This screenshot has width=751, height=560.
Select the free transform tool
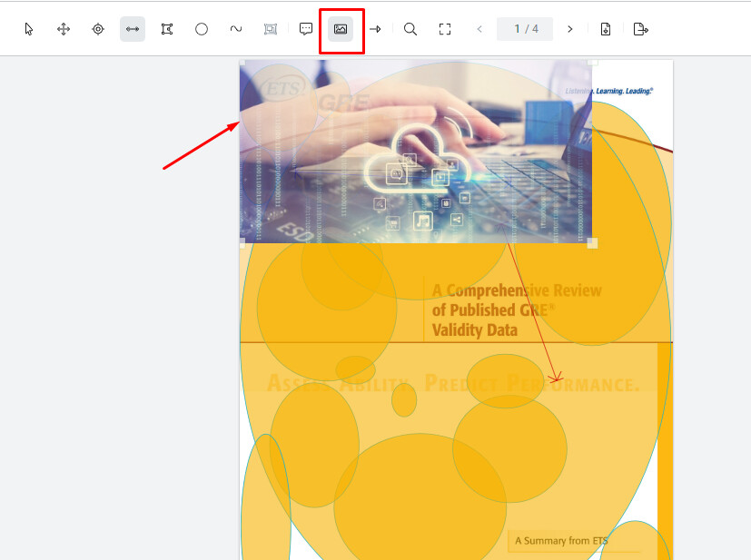coord(166,28)
